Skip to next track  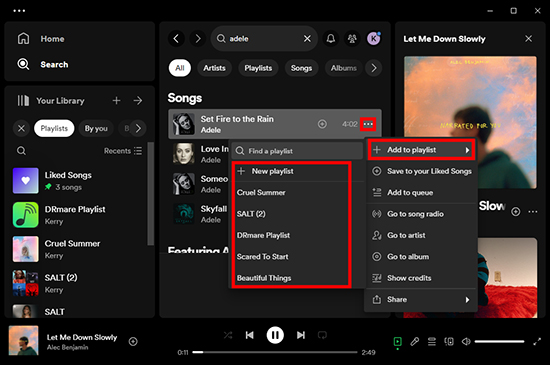click(301, 335)
